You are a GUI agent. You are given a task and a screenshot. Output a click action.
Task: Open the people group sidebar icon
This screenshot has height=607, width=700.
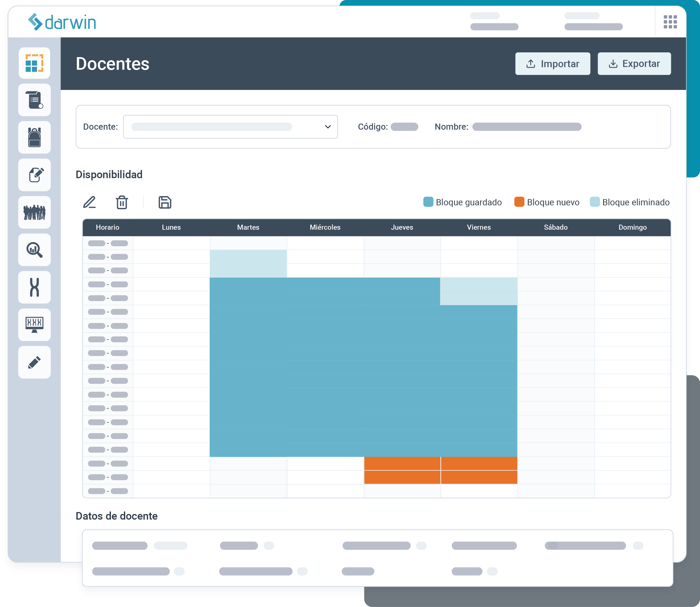coord(34,212)
